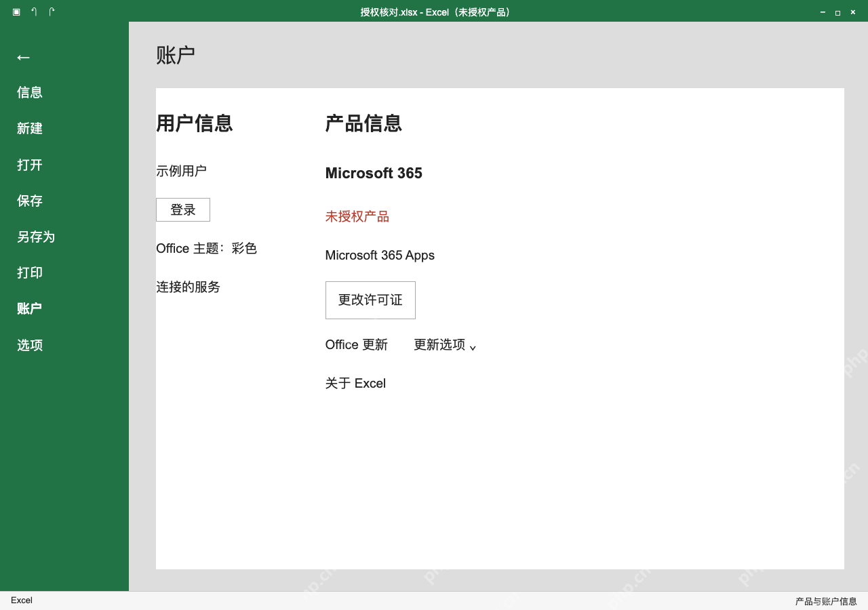Click 保存 in the sidebar
Screen dimensions: 868x610
click(x=30, y=201)
